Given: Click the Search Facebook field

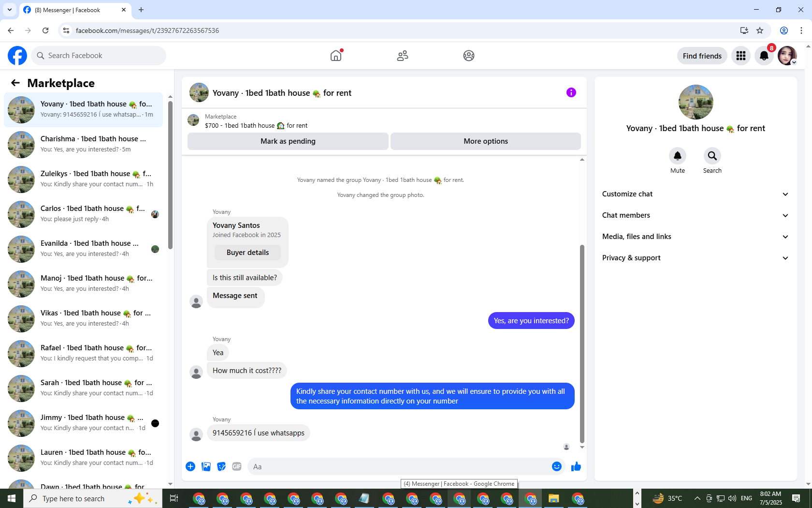Looking at the screenshot, I should click(99, 56).
